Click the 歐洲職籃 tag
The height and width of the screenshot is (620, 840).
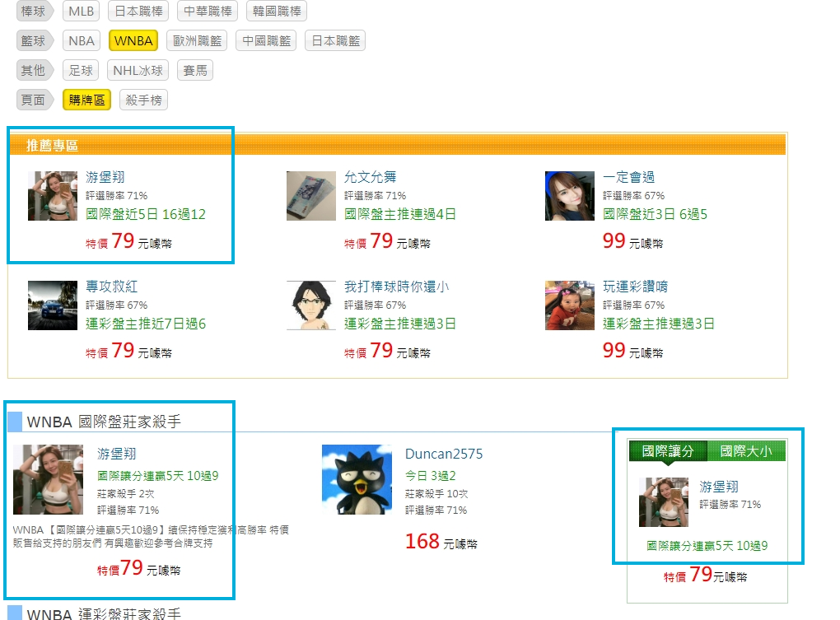[197, 40]
